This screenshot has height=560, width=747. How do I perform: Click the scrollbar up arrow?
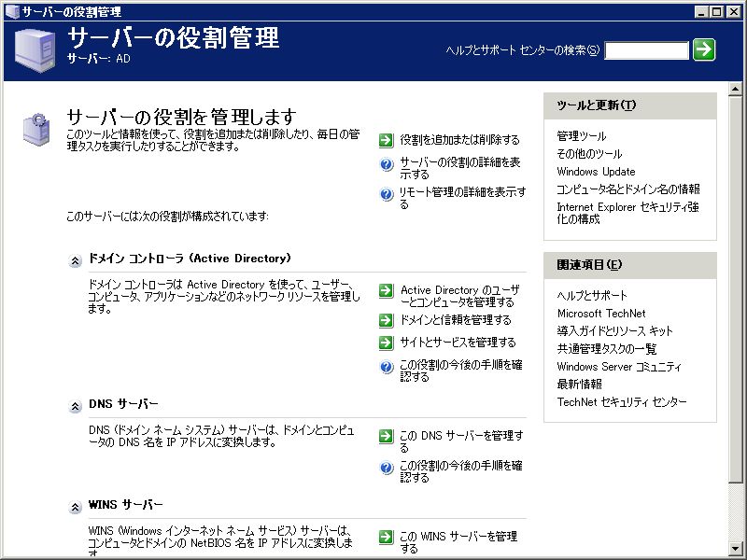click(735, 89)
